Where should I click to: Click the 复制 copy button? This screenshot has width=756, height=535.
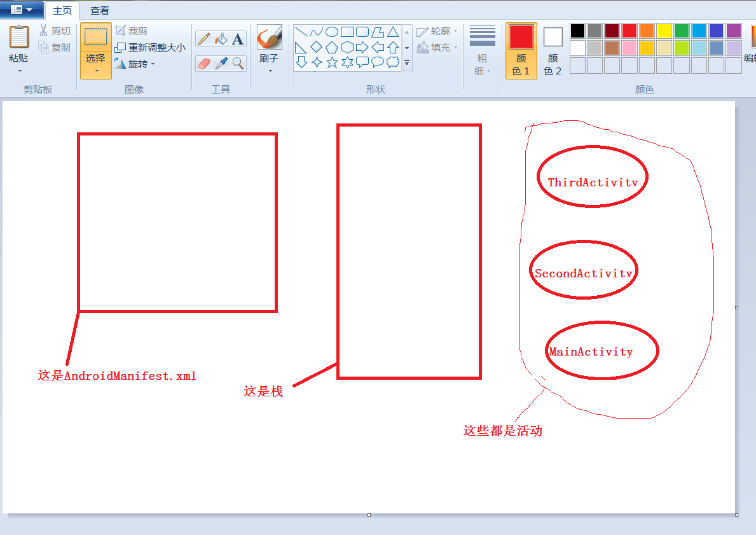click(x=55, y=47)
